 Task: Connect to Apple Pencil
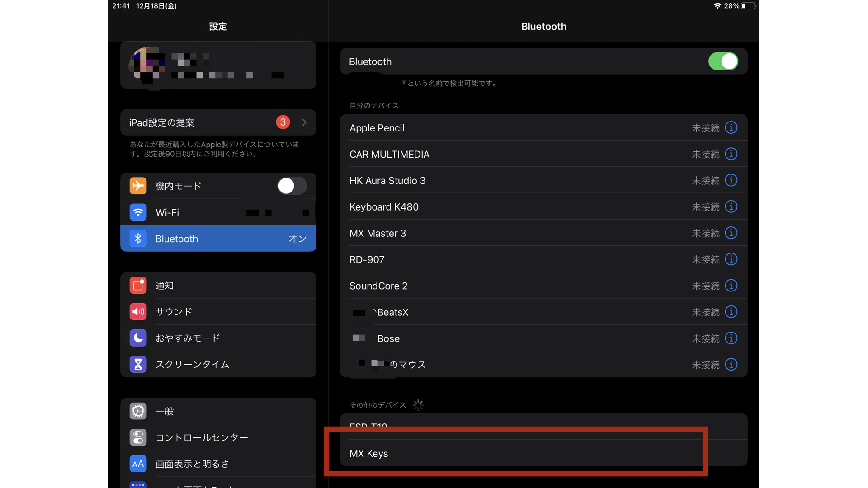click(x=544, y=128)
